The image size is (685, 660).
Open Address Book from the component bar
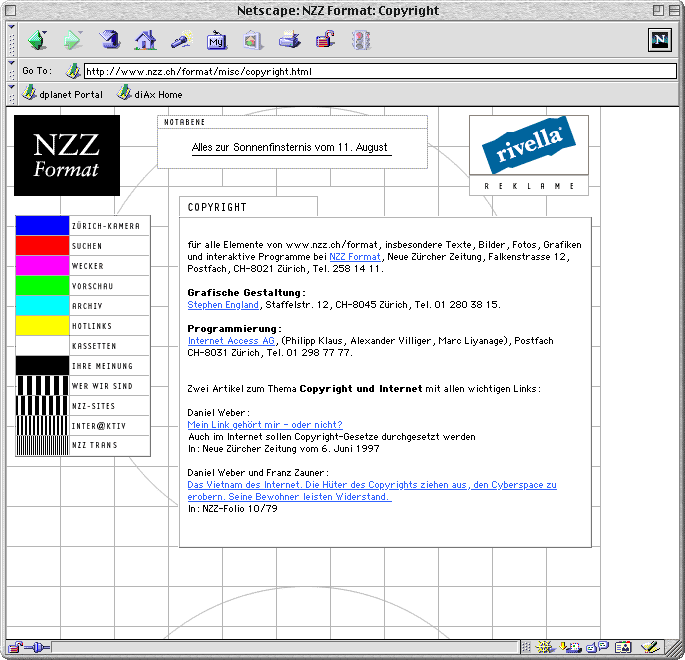pyautogui.click(x=623, y=647)
